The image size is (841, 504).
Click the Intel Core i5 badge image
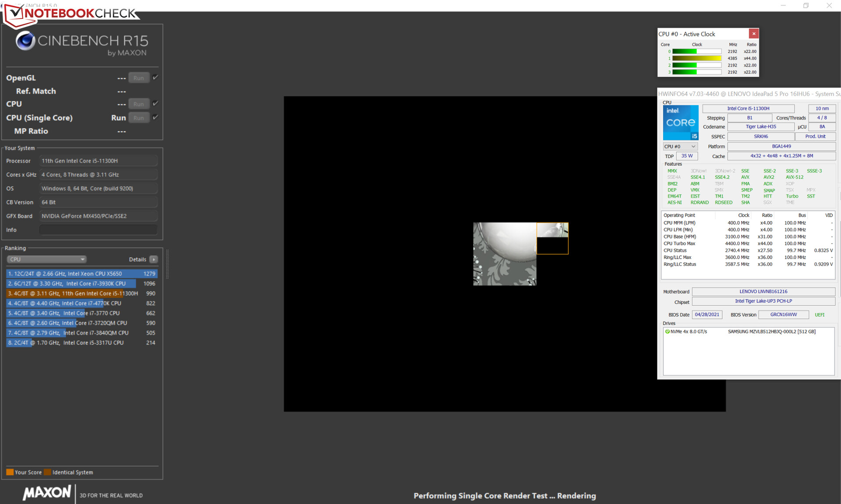[680, 123]
